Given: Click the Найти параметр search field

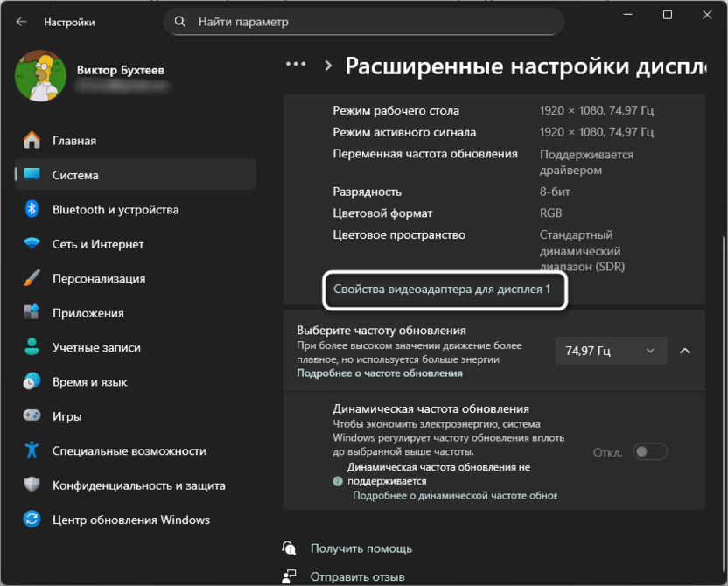Looking at the screenshot, I should pyautogui.click(x=364, y=21).
